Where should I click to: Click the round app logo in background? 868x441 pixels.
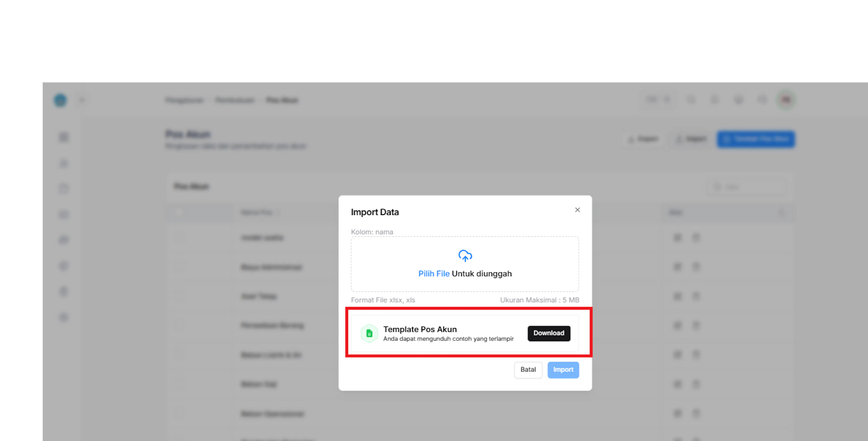pyautogui.click(x=60, y=100)
